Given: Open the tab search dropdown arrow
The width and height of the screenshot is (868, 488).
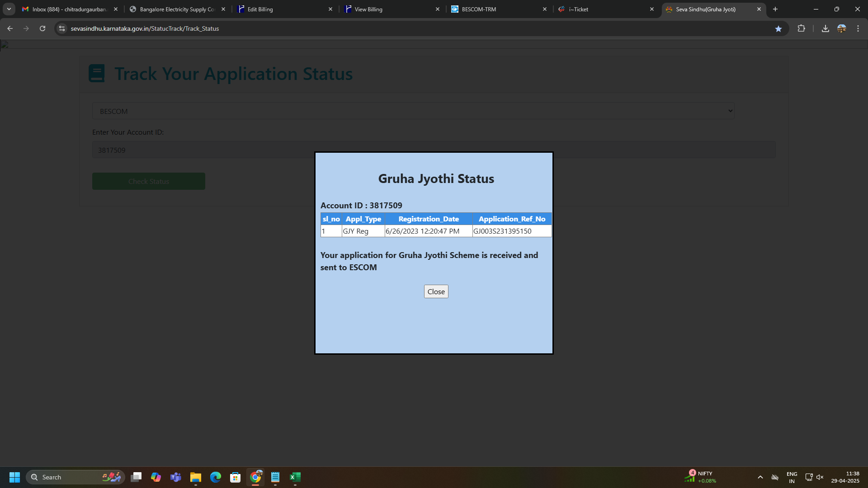Looking at the screenshot, I should pos(9,9).
